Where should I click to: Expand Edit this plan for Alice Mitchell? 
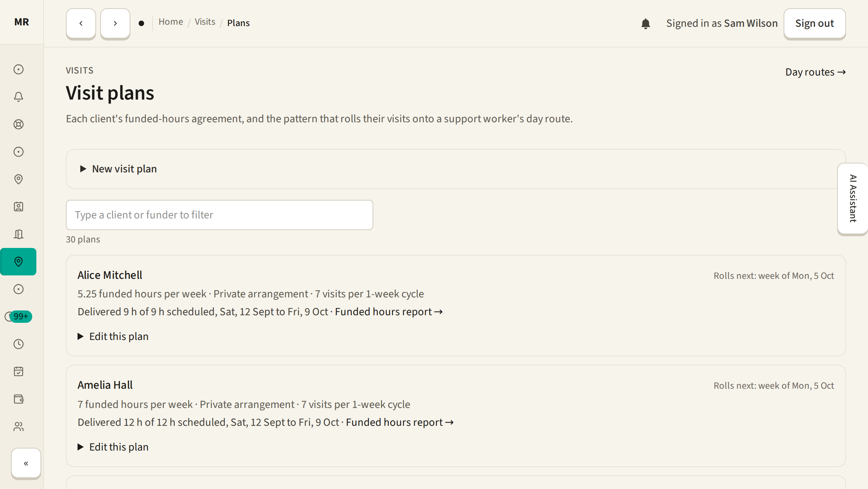tap(113, 337)
